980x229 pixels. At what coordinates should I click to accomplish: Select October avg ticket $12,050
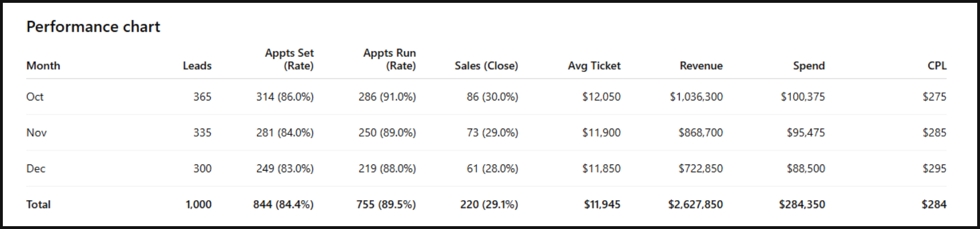pos(601,97)
